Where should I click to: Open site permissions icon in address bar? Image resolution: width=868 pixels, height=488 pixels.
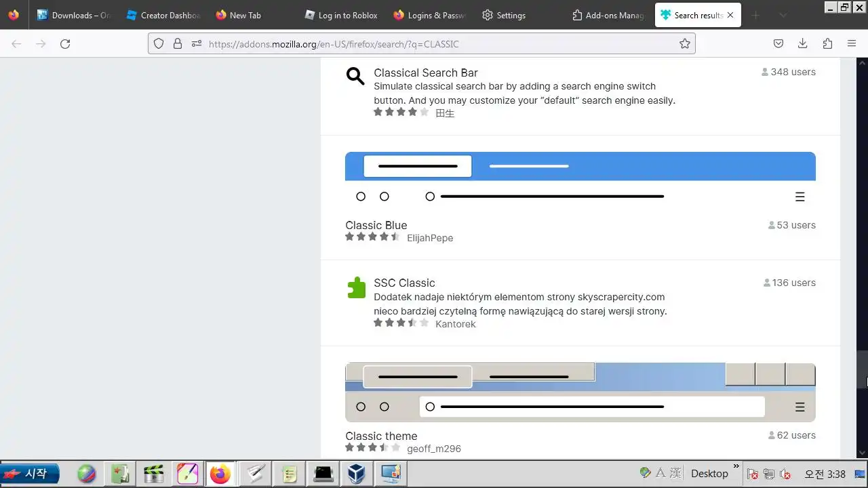[197, 44]
